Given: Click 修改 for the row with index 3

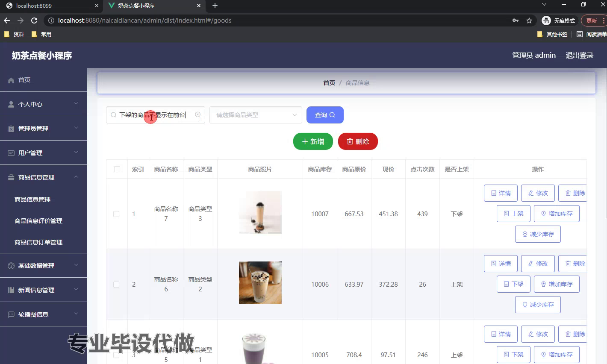Looking at the screenshot, I should tap(538, 334).
